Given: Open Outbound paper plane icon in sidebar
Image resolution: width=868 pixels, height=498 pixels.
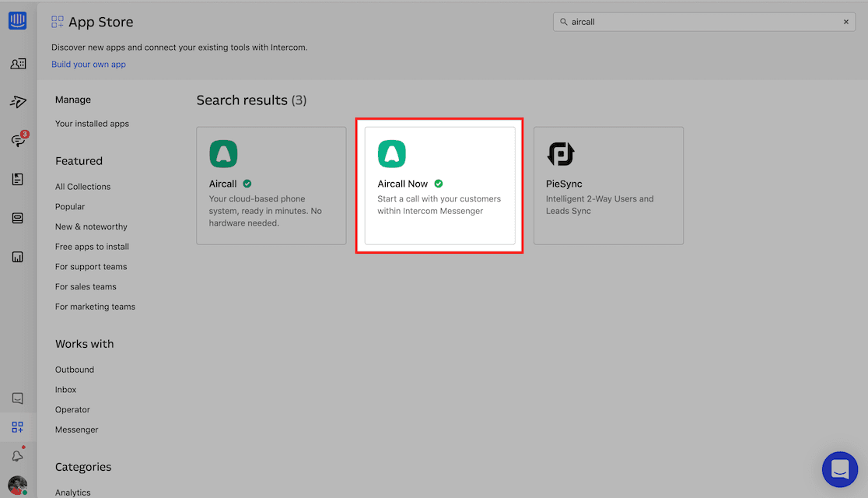Looking at the screenshot, I should point(18,102).
